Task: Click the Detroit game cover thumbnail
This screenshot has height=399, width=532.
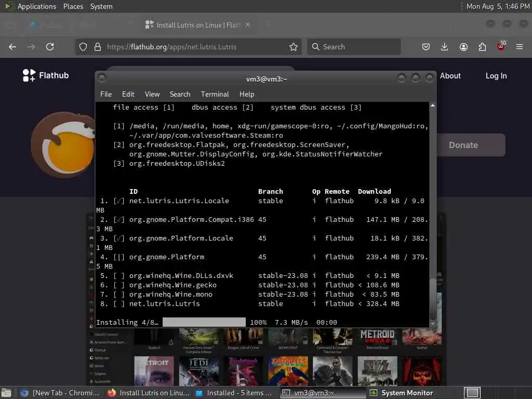Action: pyautogui.click(x=154, y=370)
